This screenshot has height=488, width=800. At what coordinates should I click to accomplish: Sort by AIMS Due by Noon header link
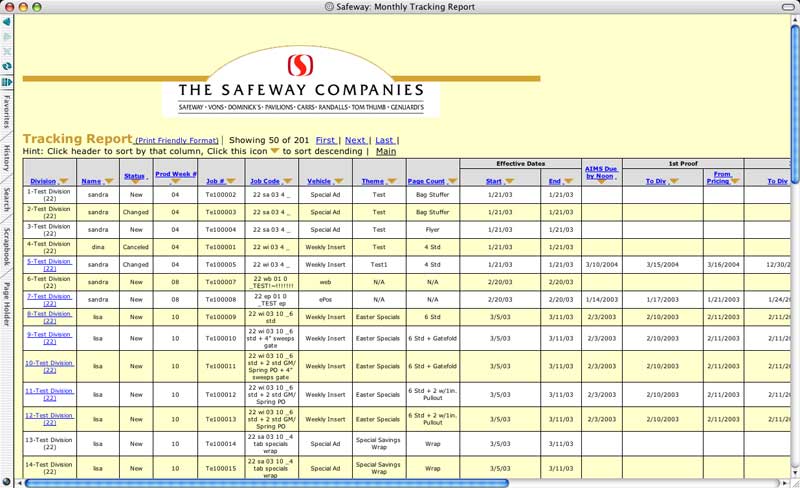(x=602, y=172)
